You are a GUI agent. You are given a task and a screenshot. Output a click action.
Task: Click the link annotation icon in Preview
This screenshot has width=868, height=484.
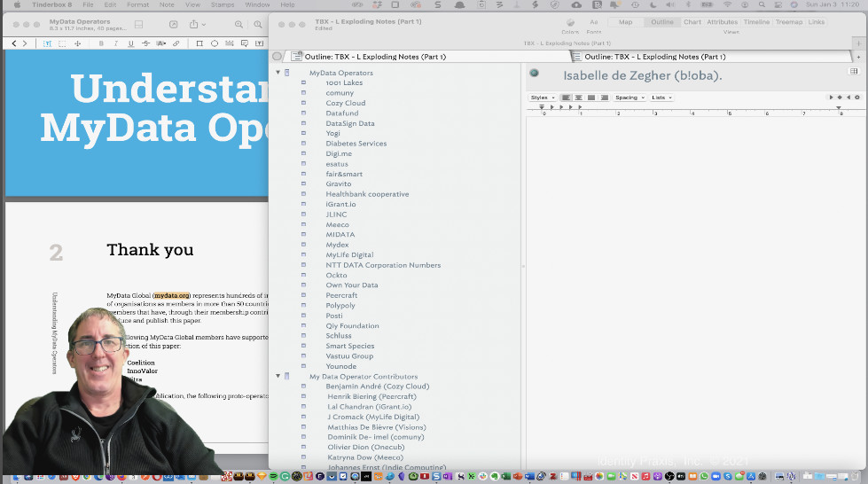(x=176, y=43)
